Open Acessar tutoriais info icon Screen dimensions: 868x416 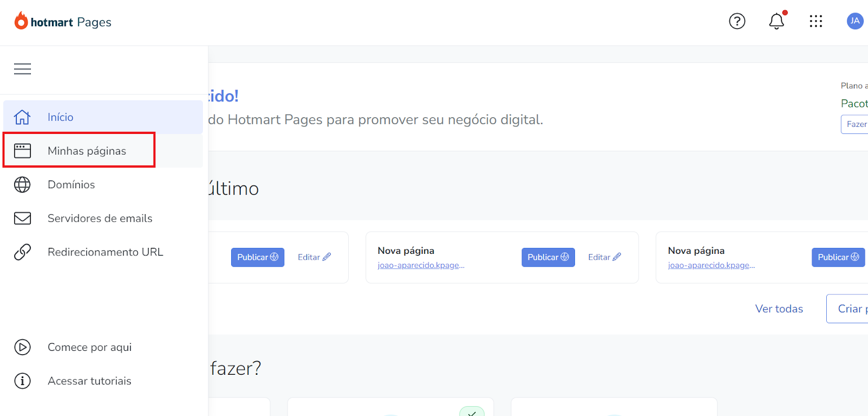click(22, 381)
